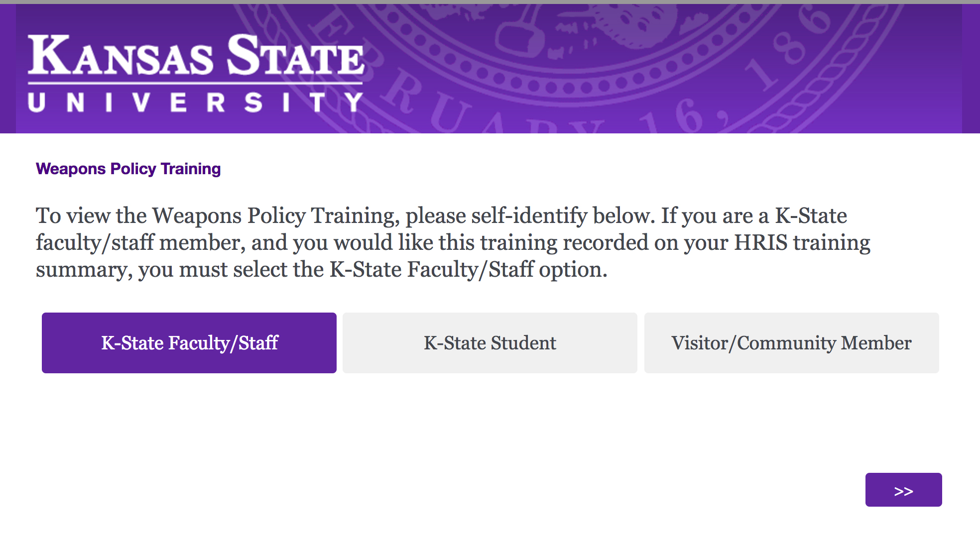
Task: Click the dark purple strip right of the banner
Action: tap(971, 69)
